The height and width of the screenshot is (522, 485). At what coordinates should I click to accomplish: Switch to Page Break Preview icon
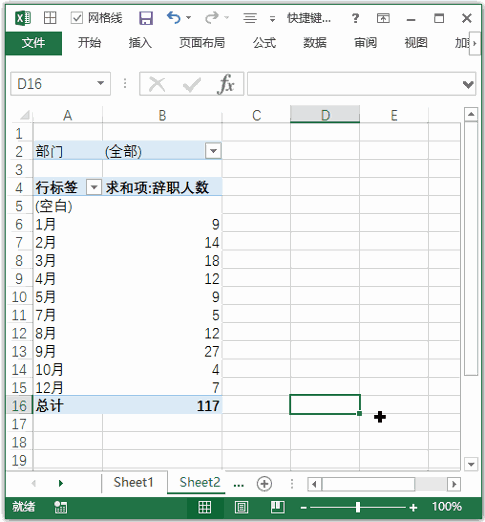[x=277, y=507]
